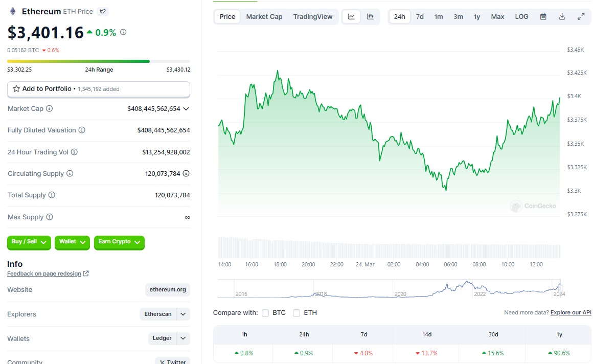Click the 2020 area of overview timeline
Screen dimensions: 593x364
tap(400, 293)
